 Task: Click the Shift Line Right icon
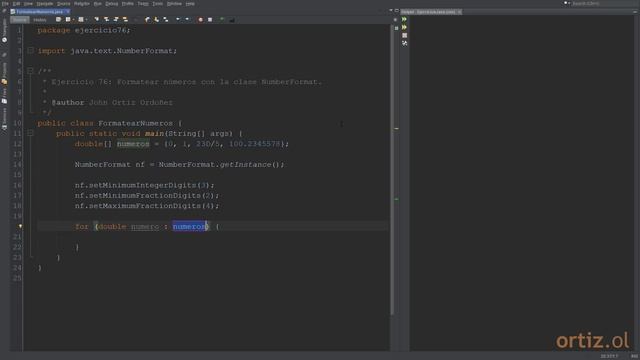coord(187,20)
